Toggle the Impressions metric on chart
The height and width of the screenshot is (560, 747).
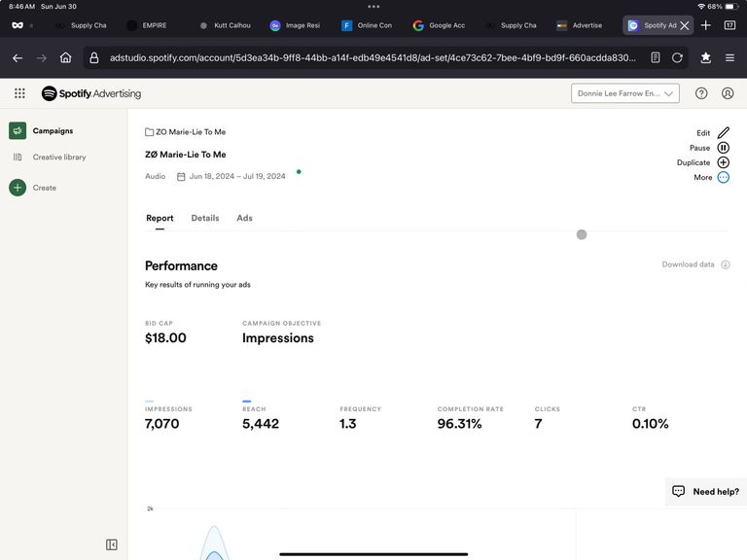(168, 417)
